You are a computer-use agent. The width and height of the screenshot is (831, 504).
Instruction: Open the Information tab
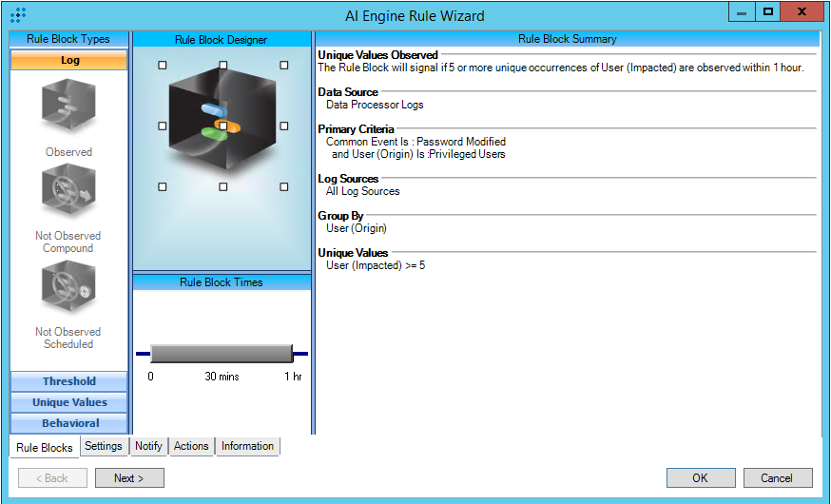pos(247,446)
